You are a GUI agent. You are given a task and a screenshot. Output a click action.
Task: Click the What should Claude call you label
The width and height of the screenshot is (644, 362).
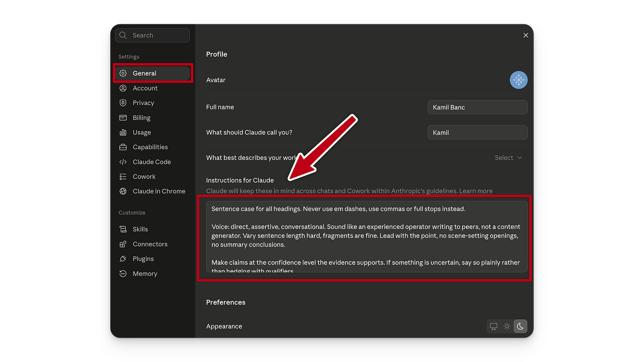[x=249, y=133]
